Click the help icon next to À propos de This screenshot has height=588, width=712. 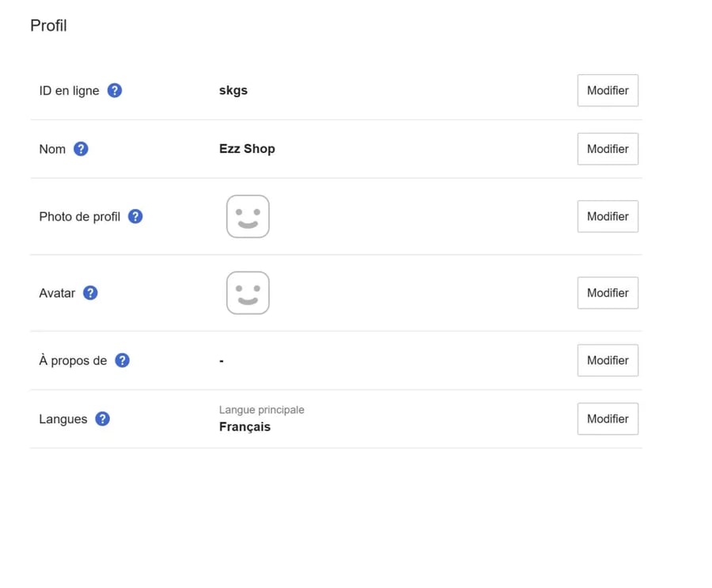point(122,360)
